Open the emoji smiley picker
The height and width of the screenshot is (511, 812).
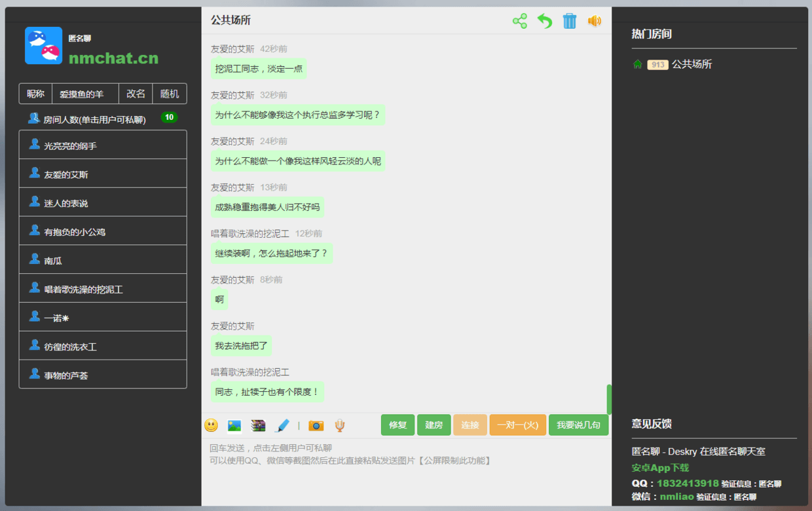210,425
